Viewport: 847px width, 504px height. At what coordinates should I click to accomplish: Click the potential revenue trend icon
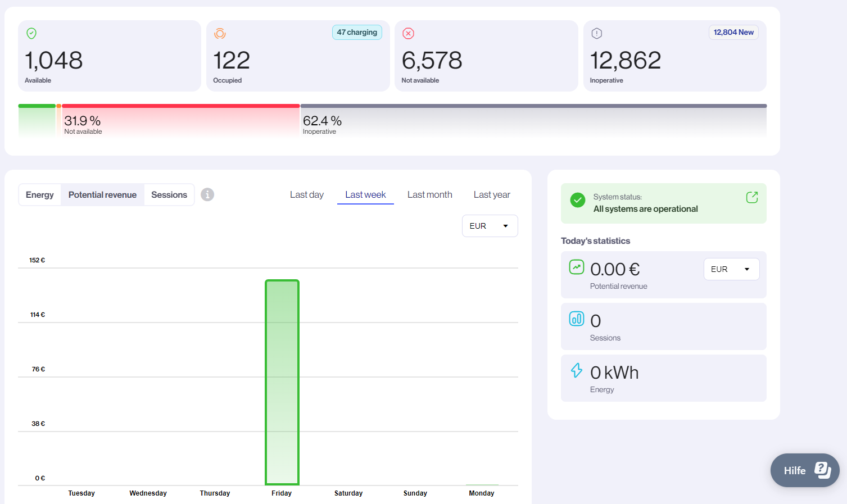coord(577,267)
